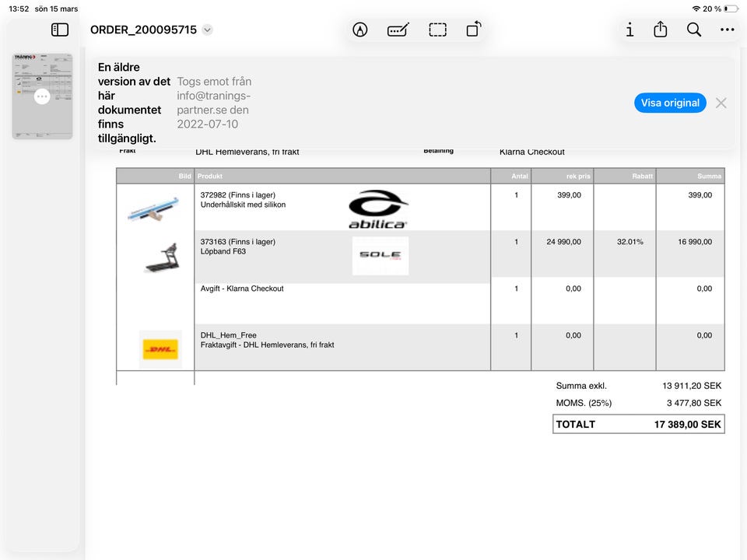747x560 pixels.
Task: Toggle the sidebar panel icon
Action: [x=60, y=30]
